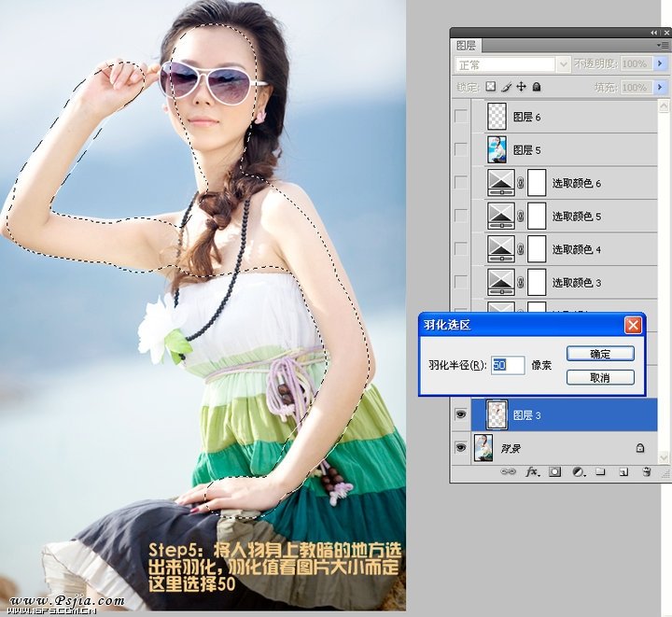Click the 图层 3 layer name
This screenshot has height=617, width=672.
[526, 414]
